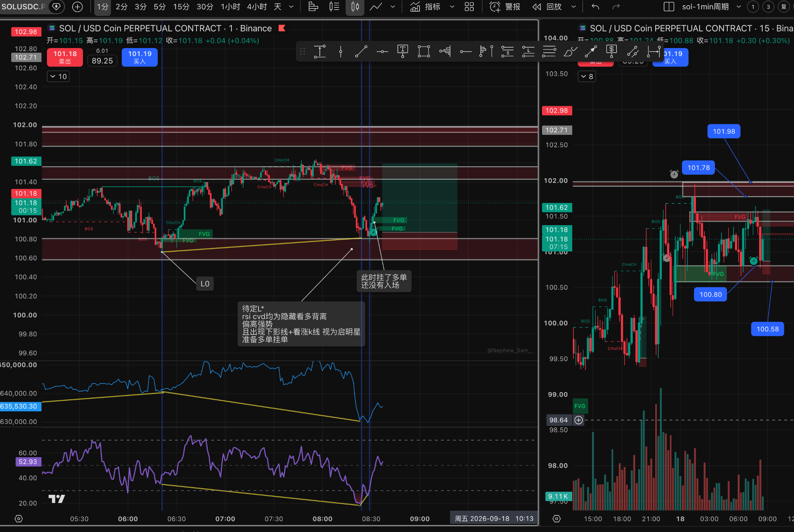Select the text callout drawing tool
The image size is (794, 532).
(403, 52)
